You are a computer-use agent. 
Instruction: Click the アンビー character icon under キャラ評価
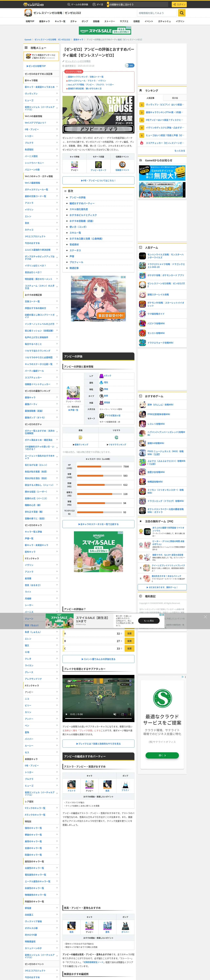(74, 165)
